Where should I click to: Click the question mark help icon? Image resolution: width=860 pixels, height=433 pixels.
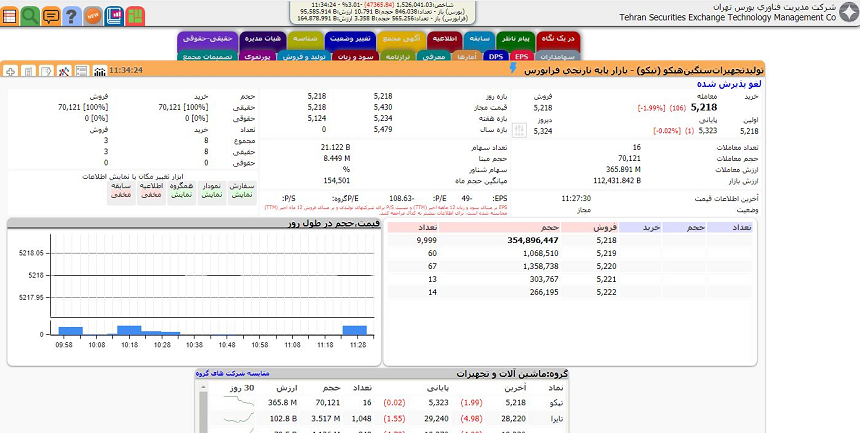point(71,16)
